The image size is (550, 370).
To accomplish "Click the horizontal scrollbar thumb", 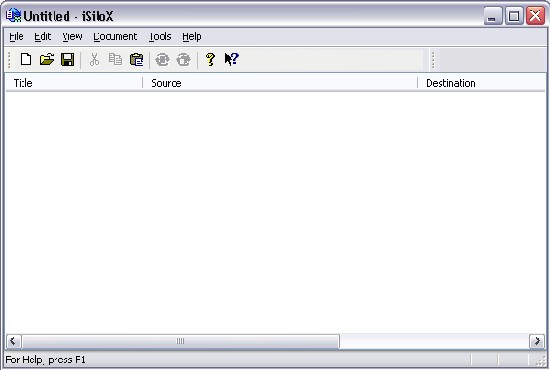I will [x=180, y=341].
